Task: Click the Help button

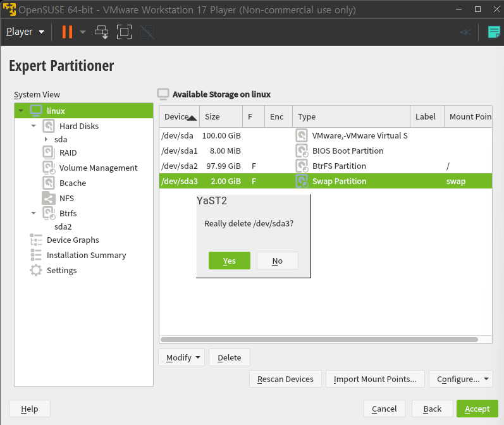Action: pos(30,409)
